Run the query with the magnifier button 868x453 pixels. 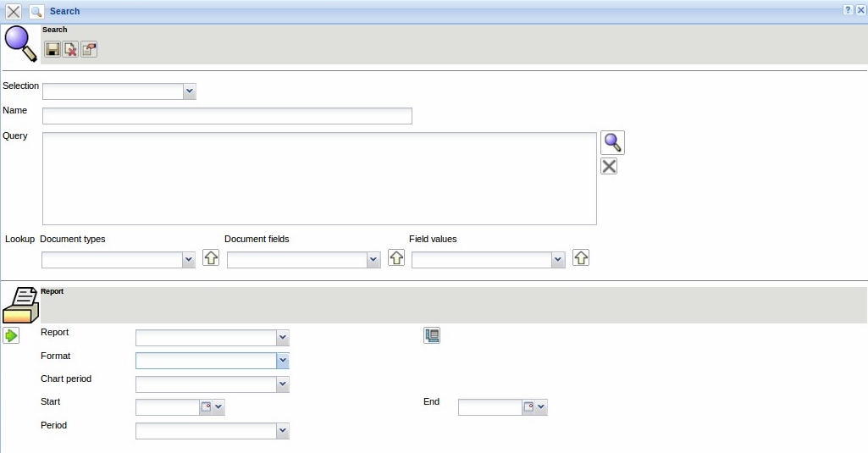click(x=612, y=143)
